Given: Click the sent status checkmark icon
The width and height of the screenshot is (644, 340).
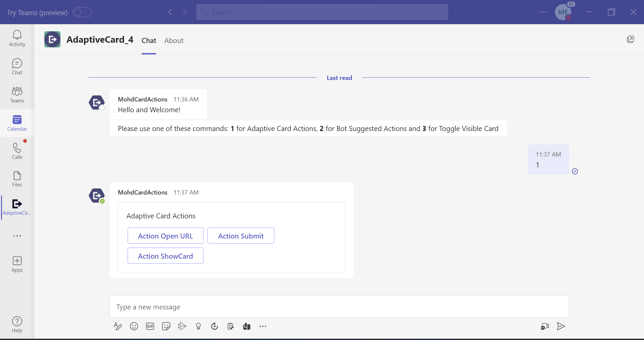Looking at the screenshot, I should click(575, 171).
